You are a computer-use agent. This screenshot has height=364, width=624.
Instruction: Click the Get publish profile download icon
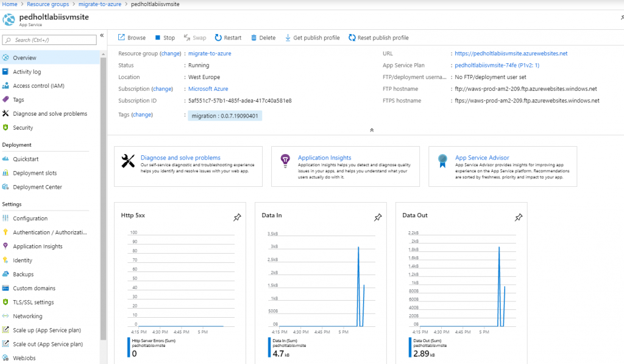[x=288, y=38]
